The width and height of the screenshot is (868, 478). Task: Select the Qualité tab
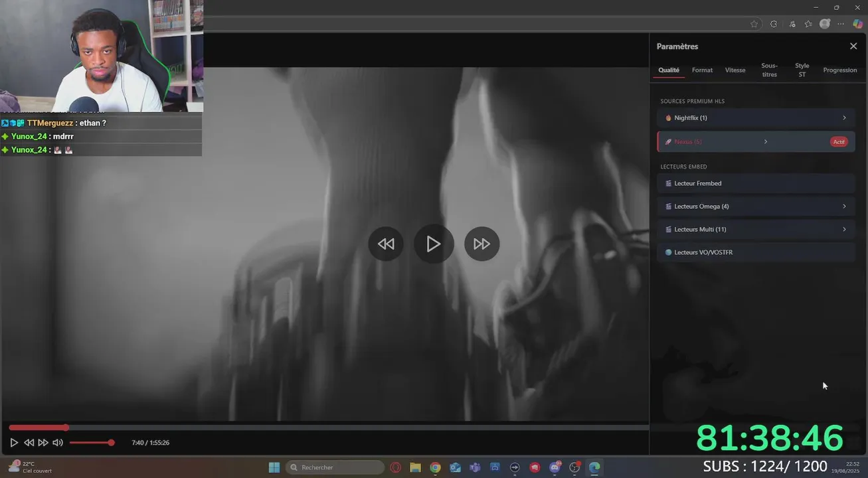point(669,70)
